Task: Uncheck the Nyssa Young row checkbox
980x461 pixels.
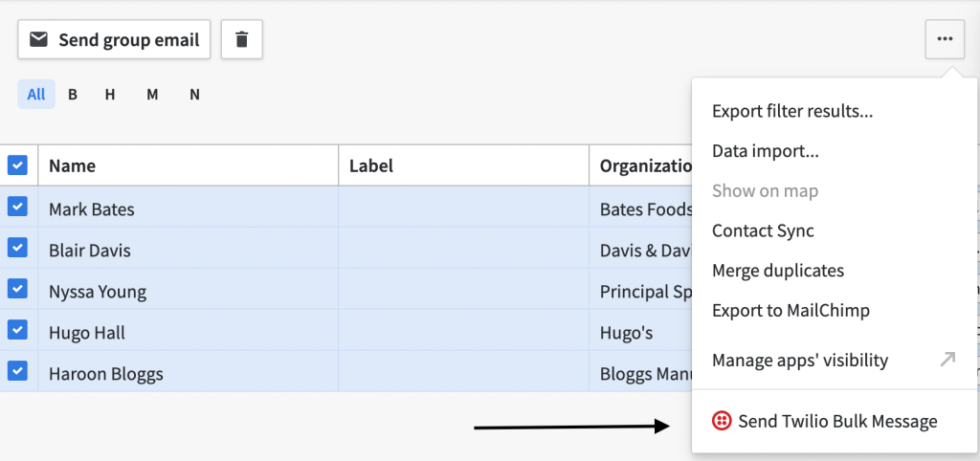Action: 17,289
